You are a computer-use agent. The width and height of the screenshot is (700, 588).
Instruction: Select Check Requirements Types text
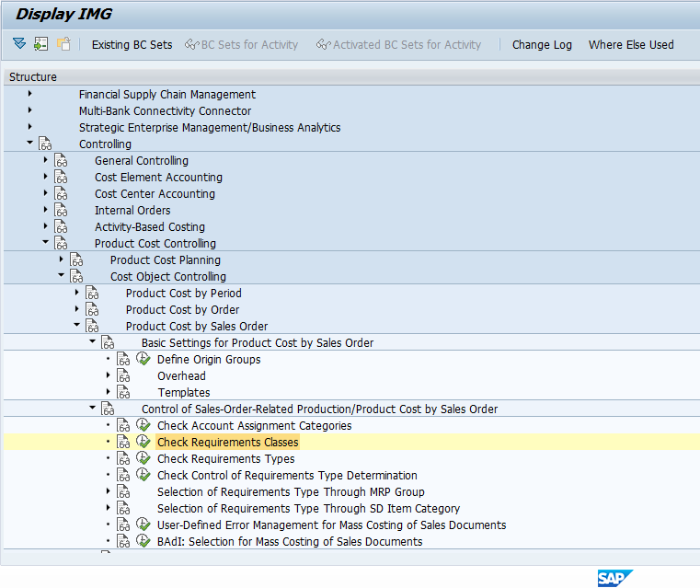[226, 458]
